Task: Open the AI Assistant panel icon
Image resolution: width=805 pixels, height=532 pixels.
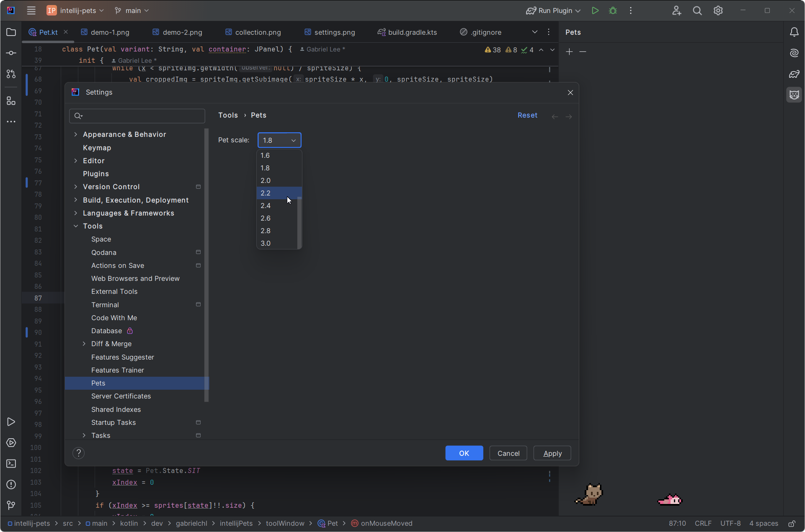Action: 794,52
